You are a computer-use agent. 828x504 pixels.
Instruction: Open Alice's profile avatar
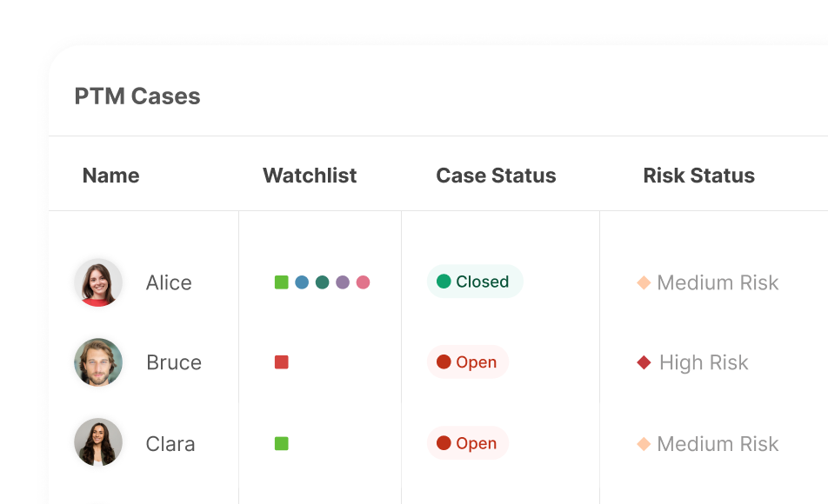point(98,282)
